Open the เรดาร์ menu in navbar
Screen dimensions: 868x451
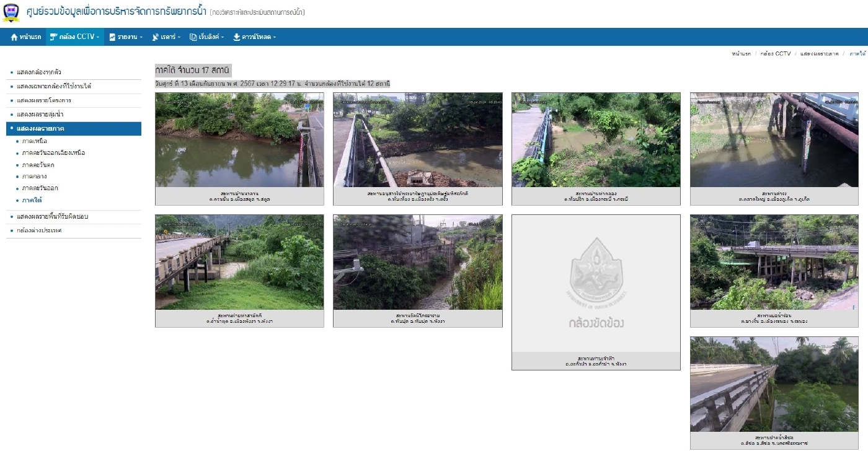click(x=170, y=37)
